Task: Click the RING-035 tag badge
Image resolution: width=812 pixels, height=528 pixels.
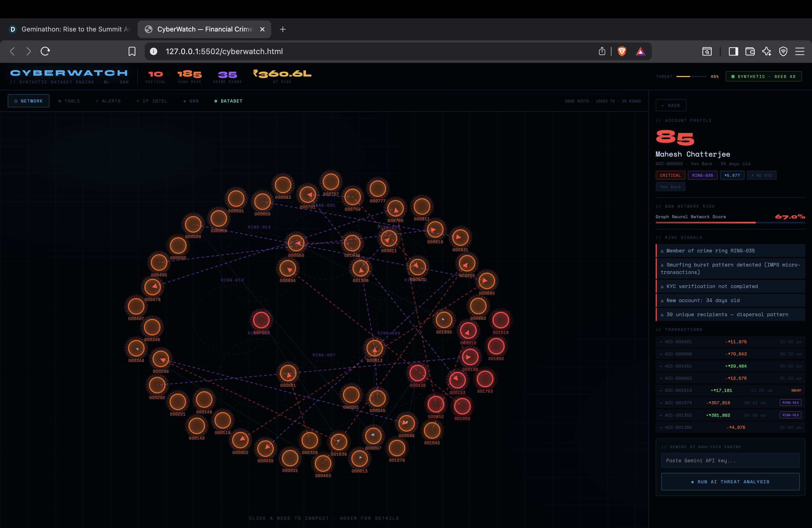Action: coord(702,175)
